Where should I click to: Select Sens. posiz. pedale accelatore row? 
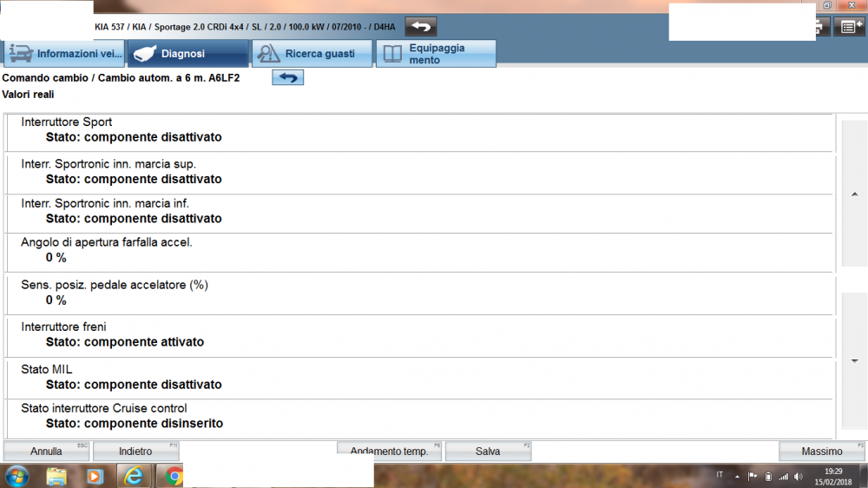pos(419,294)
